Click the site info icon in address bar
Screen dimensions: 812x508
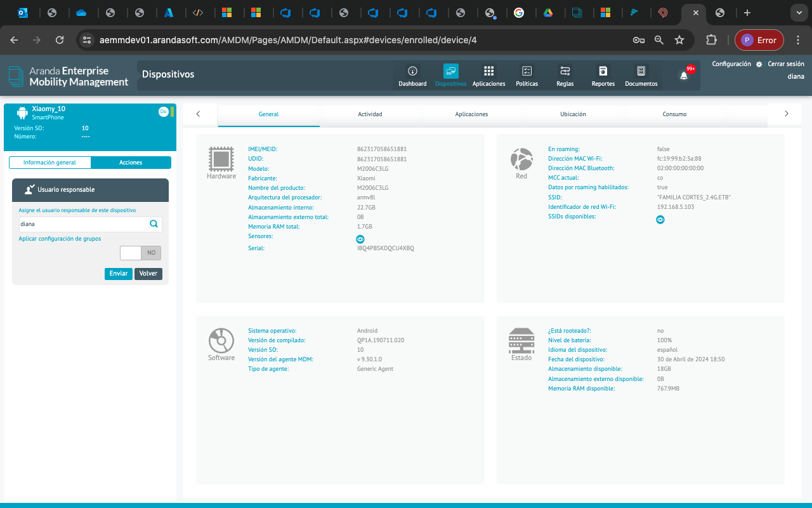88,40
